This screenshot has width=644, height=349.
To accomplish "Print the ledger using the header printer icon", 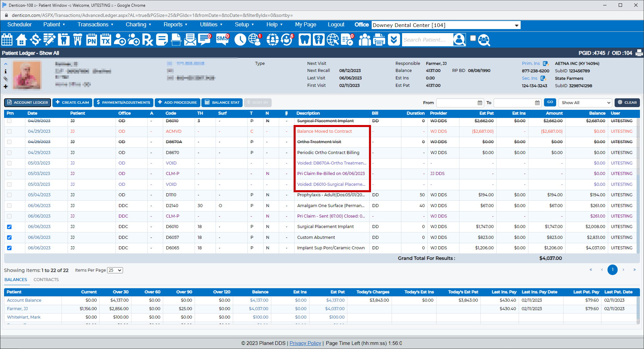I will tap(639, 53).
